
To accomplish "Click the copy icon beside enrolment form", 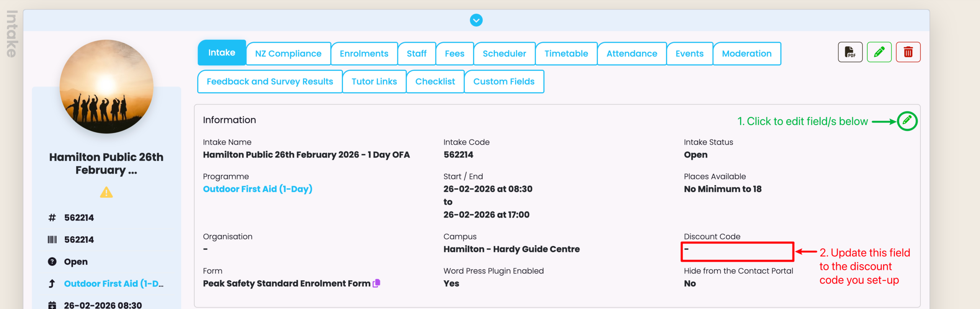I will [x=377, y=283].
